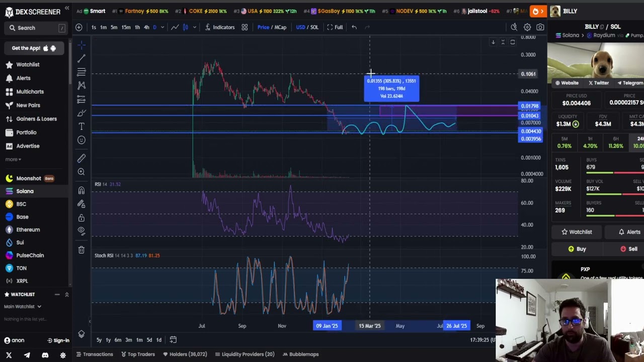The width and height of the screenshot is (644, 362).
Task: Lock all drawing tools
Action: click(82, 218)
